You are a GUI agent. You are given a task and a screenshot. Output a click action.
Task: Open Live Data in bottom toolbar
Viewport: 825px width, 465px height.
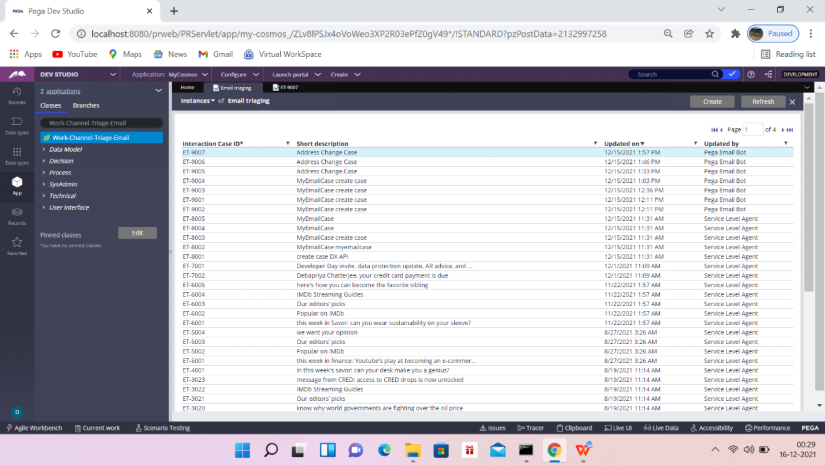(661, 428)
